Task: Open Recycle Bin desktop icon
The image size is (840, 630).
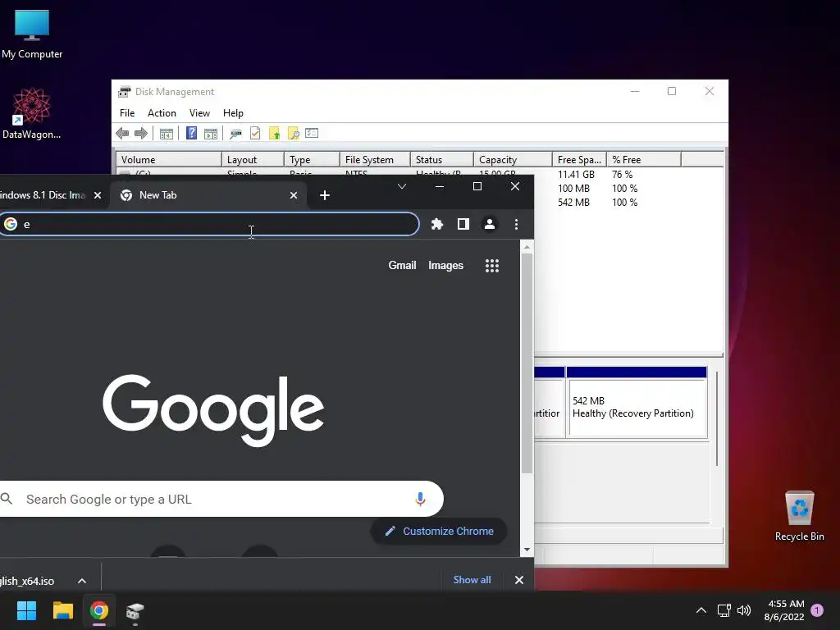Action: pos(799,515)
